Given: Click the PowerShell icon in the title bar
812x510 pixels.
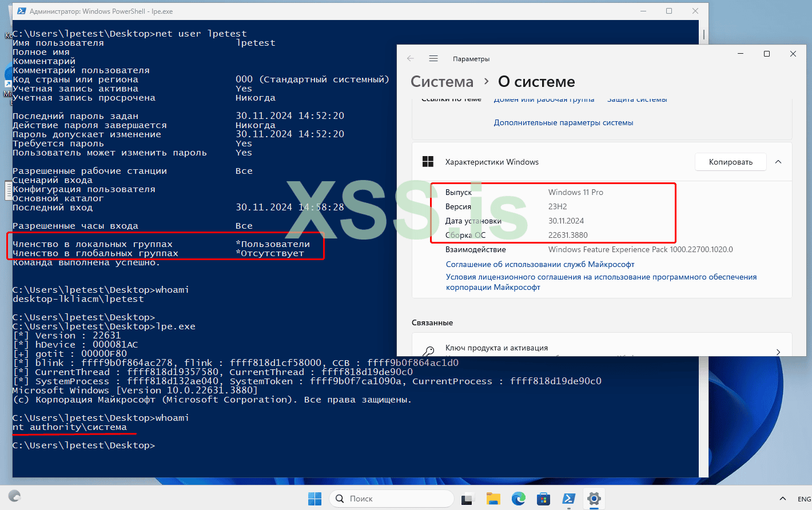Looking at the screenshot, I should point(21,11).
